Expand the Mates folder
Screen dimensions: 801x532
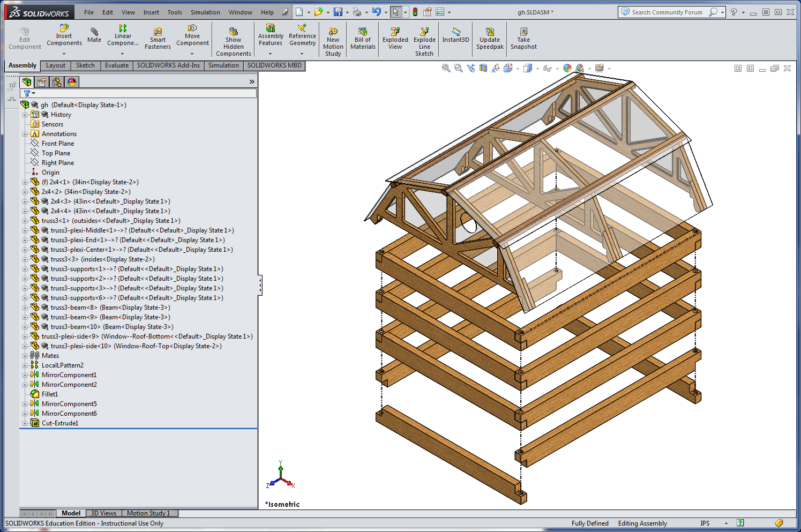[x=25, y=356]
